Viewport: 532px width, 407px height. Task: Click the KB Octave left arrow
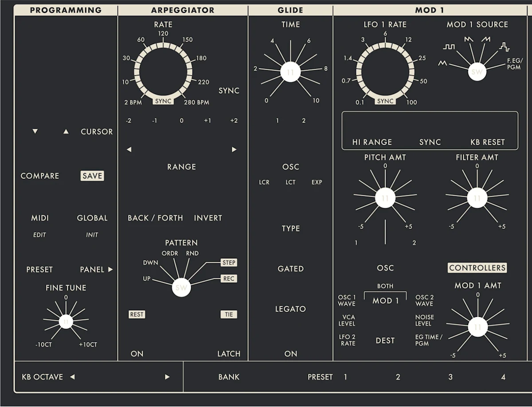click(x=72, y=377)
